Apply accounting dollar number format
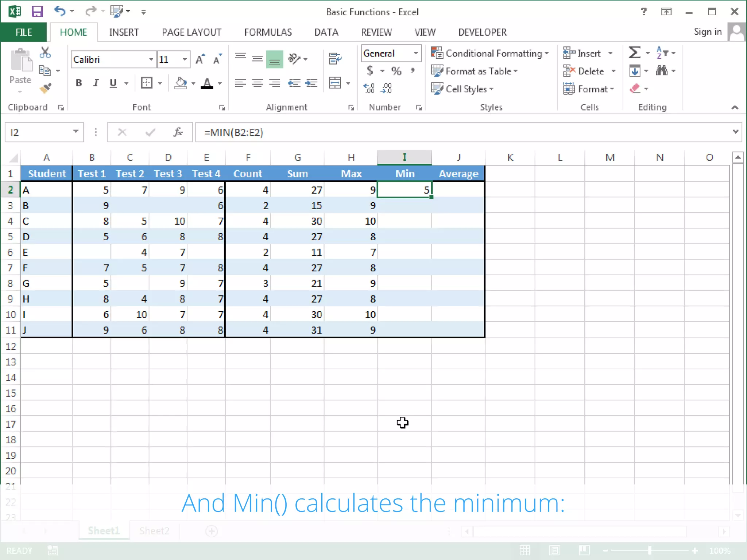The image size is (747, 560). point(370,70)
